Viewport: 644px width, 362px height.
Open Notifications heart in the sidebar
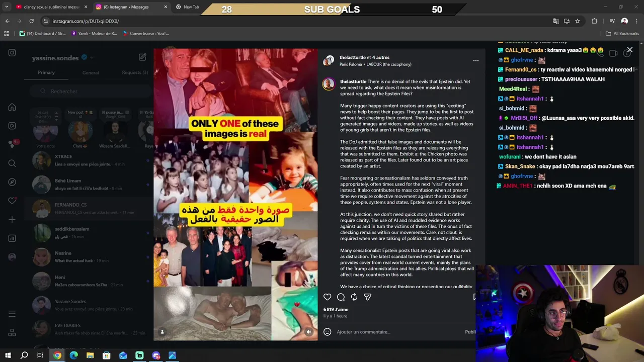tap(12, 201)
